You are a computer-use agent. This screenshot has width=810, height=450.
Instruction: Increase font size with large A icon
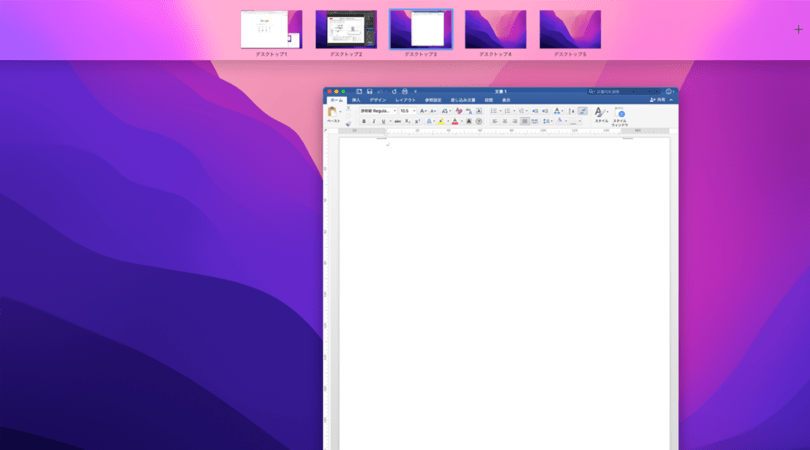(424, 111)
